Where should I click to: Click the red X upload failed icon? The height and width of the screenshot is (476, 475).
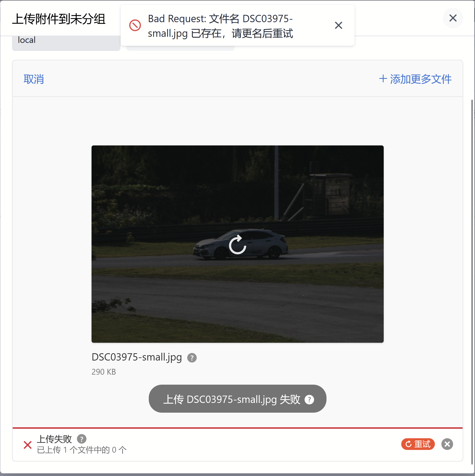point(28,445)
